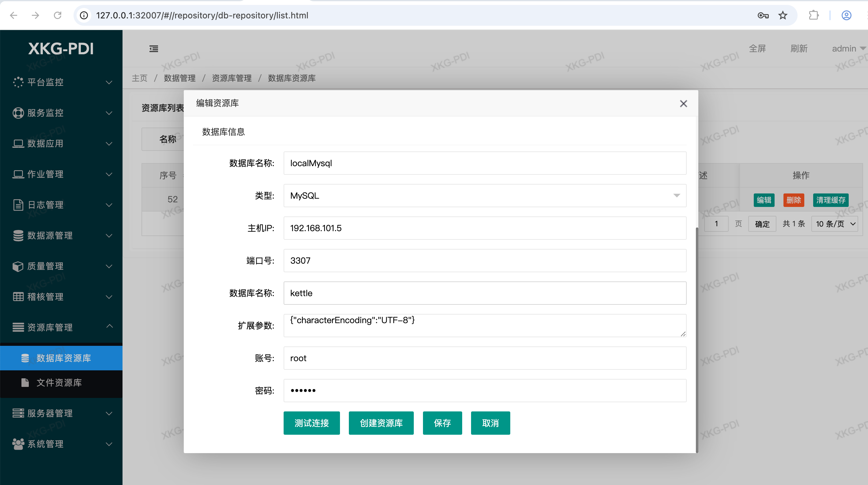Open the 10 条/页 page size dropdown
The width and height of the screenshot is (868, 485).
[835, 224]
